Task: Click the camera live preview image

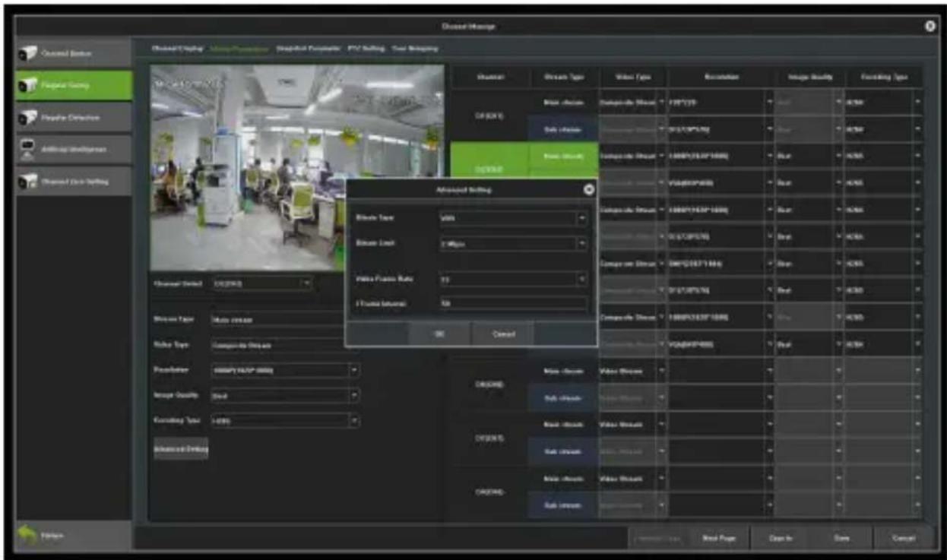Action: pyautogui.click(x=296, y=167)
